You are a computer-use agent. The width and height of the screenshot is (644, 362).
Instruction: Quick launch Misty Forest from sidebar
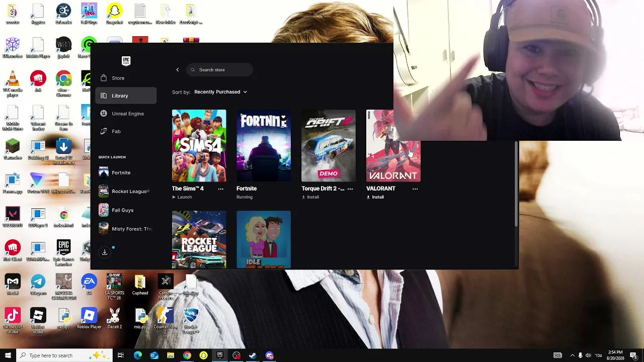[x=126, y=229]
